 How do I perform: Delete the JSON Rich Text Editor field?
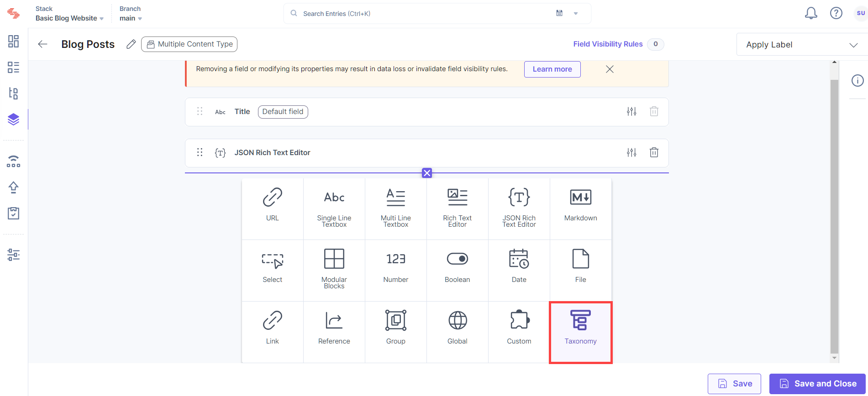click(x=654, y=152)
